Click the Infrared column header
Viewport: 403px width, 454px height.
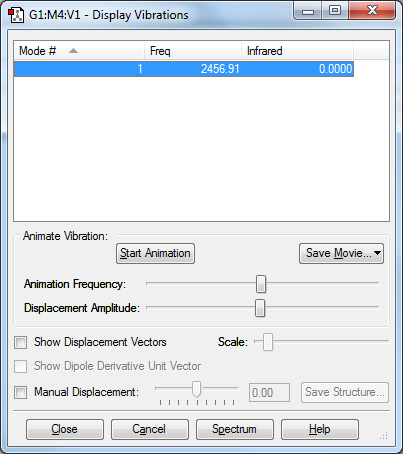point(297,51)
